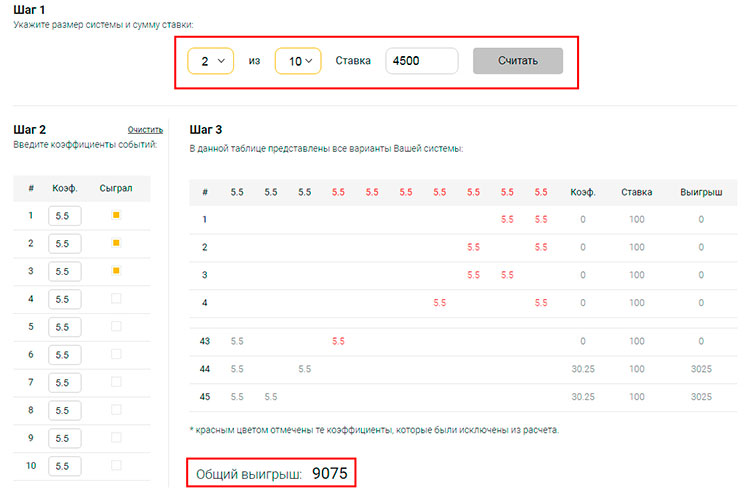Click coefficient 30.25 in row 44
The height and width of the screenshot is (492, 750).
point(583,369)
